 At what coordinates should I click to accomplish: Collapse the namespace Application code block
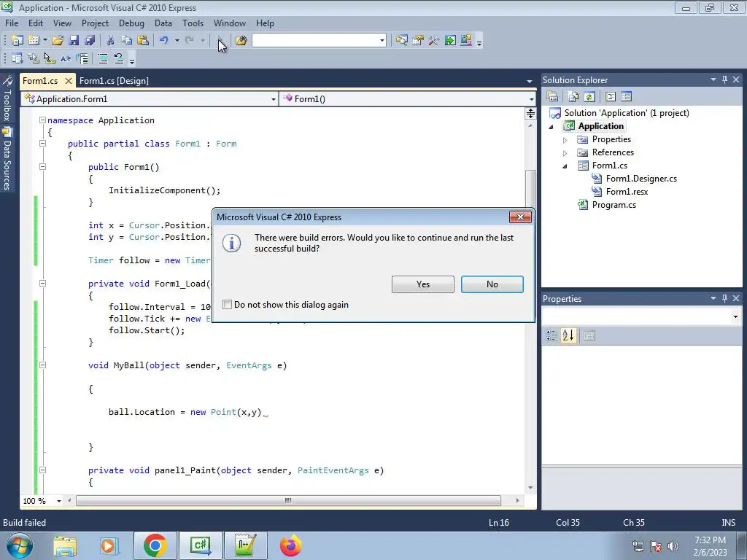click(x=42, y=120)
